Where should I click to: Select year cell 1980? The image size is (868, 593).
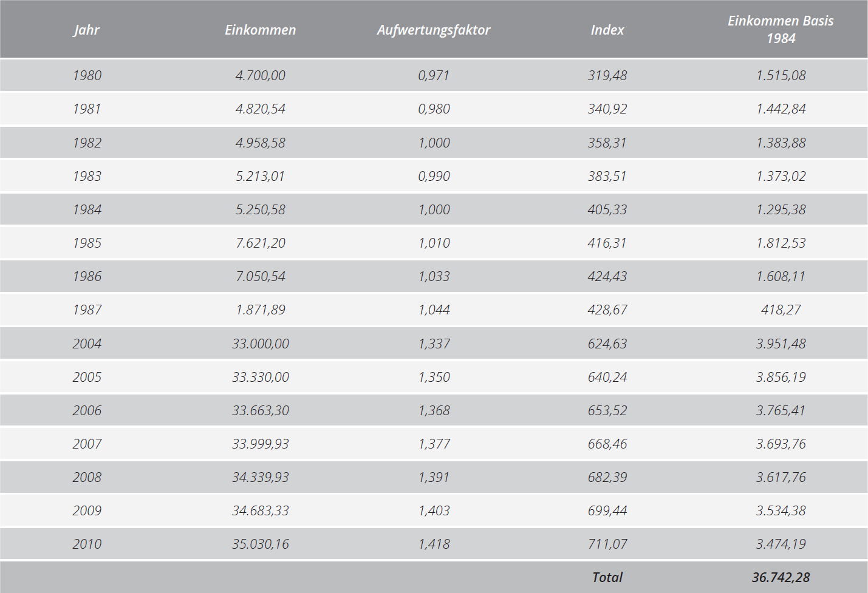[87, 75]
